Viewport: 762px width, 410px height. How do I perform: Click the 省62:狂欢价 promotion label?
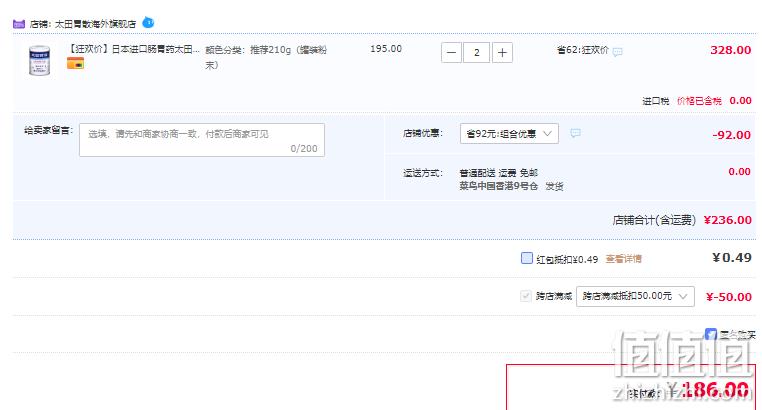tap(583, 50)
